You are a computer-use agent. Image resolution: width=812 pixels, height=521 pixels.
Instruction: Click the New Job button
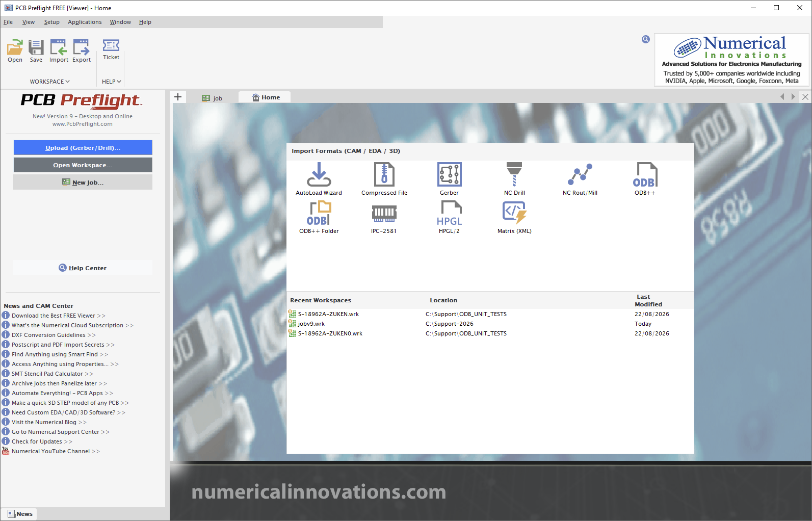point(83,183)
